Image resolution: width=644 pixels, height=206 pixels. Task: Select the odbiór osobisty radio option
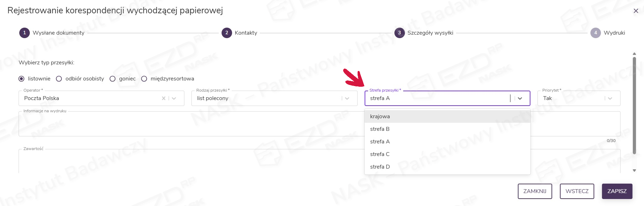coord(59,79)
